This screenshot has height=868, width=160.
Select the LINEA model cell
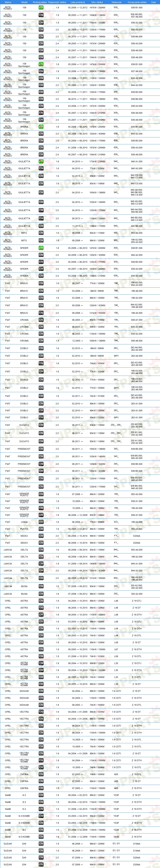(x=24, y=522)
